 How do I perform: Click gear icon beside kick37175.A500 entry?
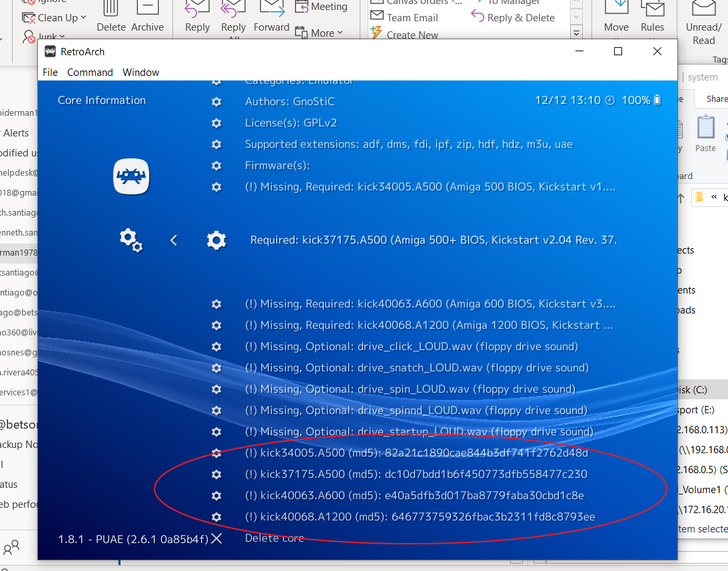(x=216, y=240)
